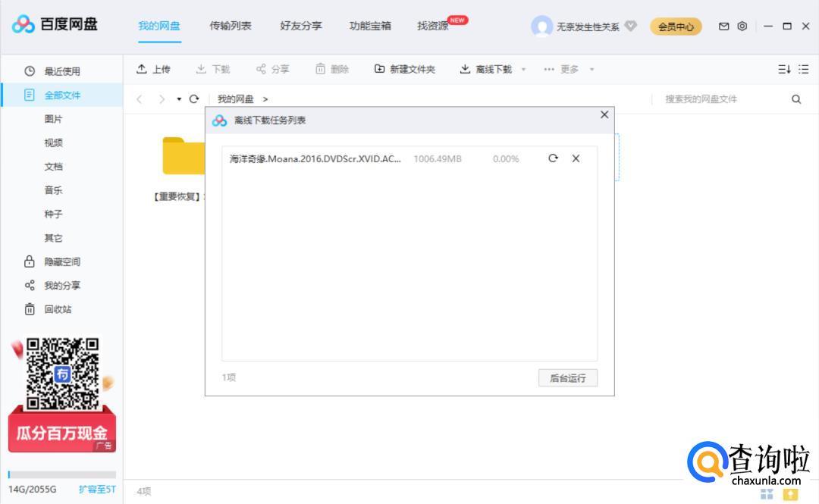Click 瓜分百万现金 ad banner
The height and width of the screenshot is (504, 819).
pos(61,433)
